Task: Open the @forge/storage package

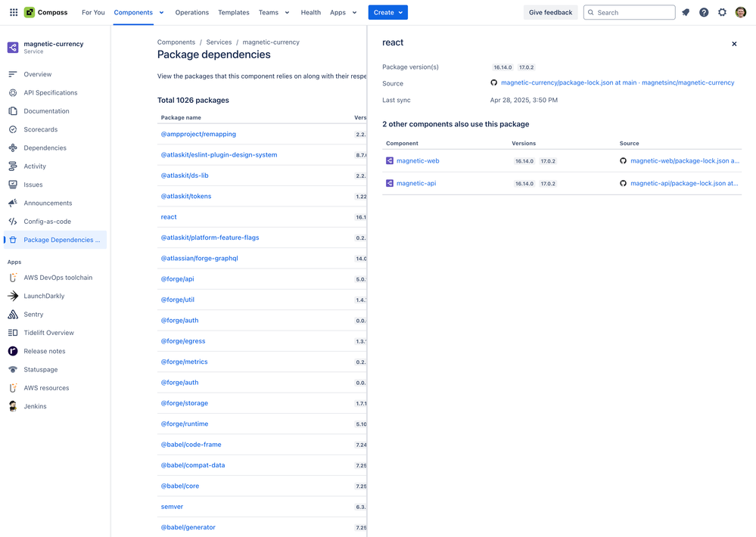Action: 185,403
